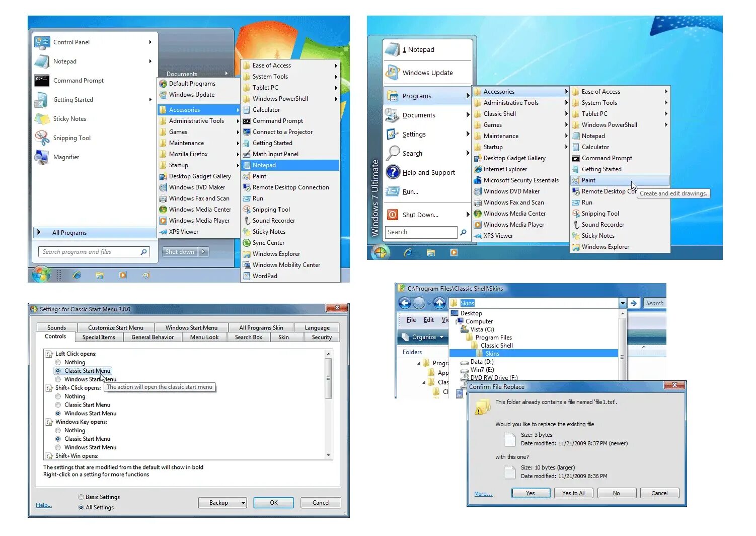This screenshot has width=756, height=536.
Task: Open Windows Mobility Center icon
Action: pyautogui.click(x=247, y=265)
